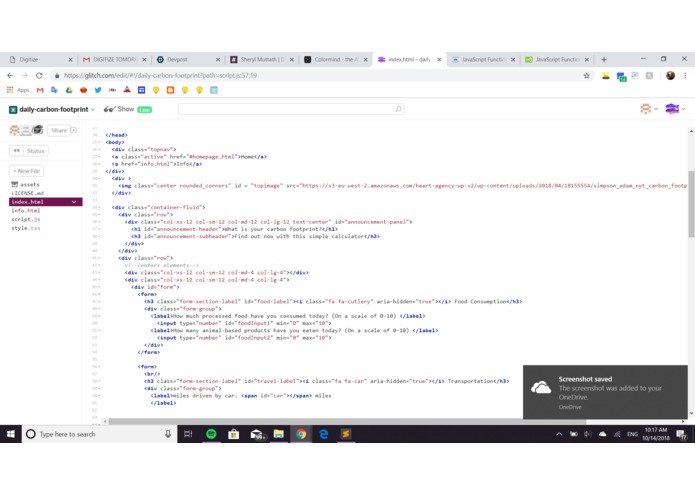Open the Action Center notifications icon
This screenshot has width=695, height=494.
coord(682,435)
